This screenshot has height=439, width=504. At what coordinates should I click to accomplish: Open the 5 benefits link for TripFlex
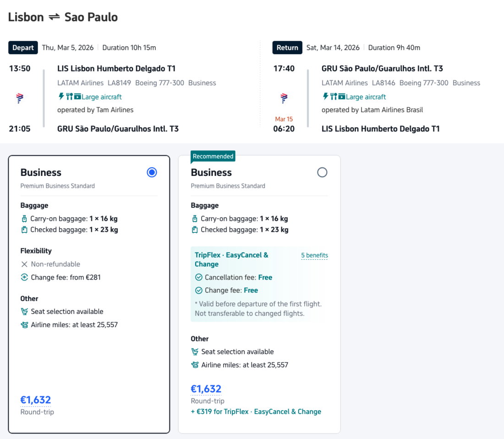click(314, 255)
